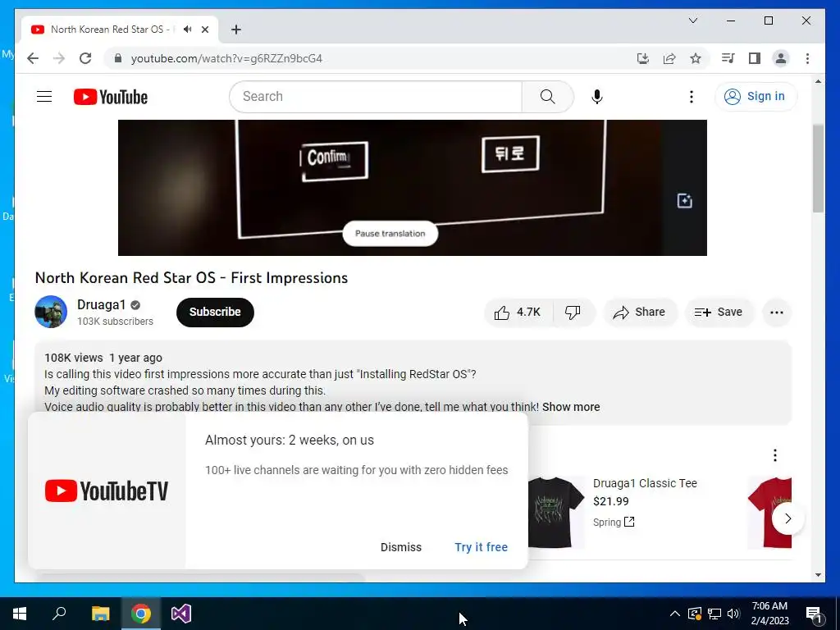Click Sign in button
The width and height of the screenshot is (840, 630).
coord(756,97)
